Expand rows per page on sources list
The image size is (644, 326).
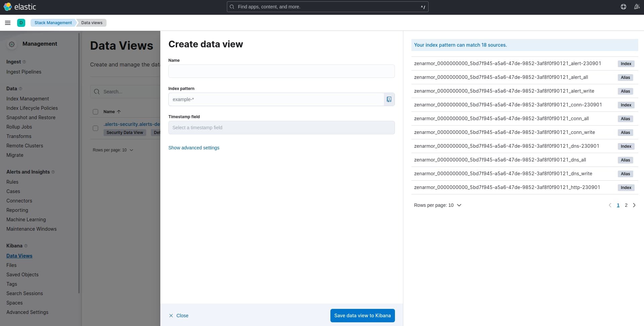[x=438, y=205]
